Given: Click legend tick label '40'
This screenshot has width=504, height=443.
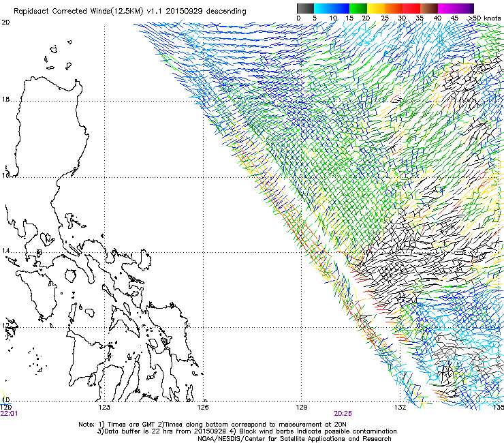Looking at the screenshot, I should pyautogui.click(x=437, y=18).
